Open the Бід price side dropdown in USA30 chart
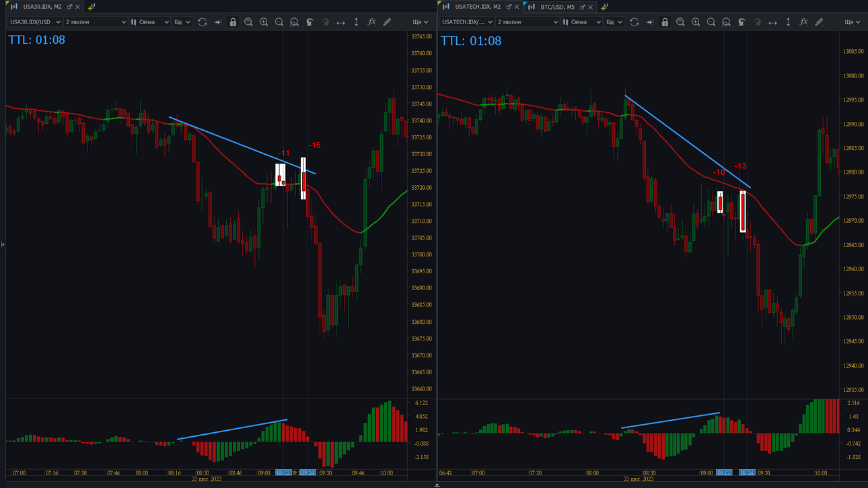 tap(182, 22)
